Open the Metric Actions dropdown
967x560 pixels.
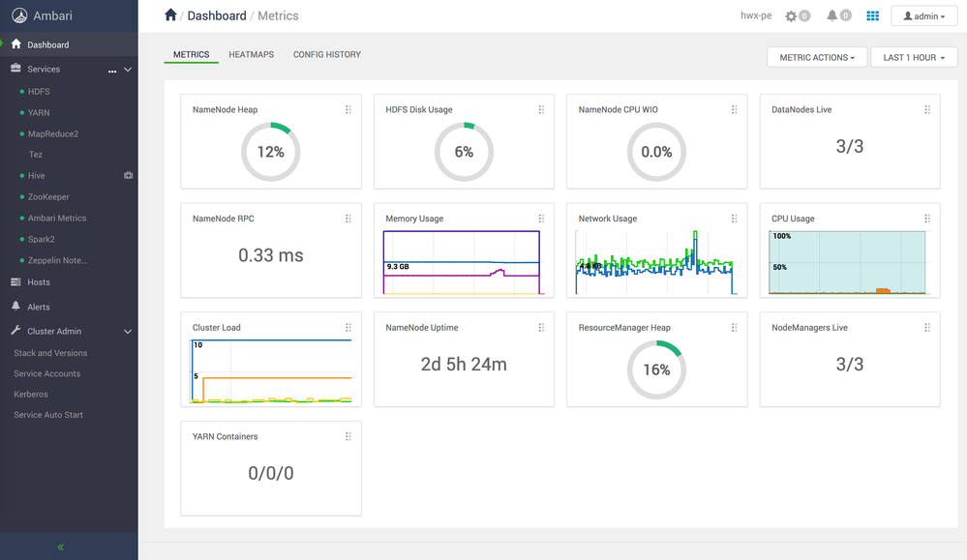pos(817,57)
